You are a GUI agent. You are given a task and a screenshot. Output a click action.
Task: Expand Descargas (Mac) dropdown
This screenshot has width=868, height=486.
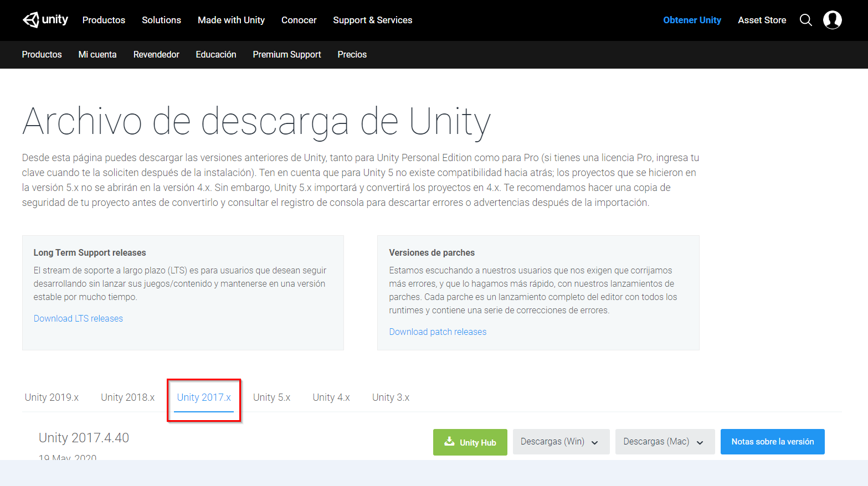(665, 442)
